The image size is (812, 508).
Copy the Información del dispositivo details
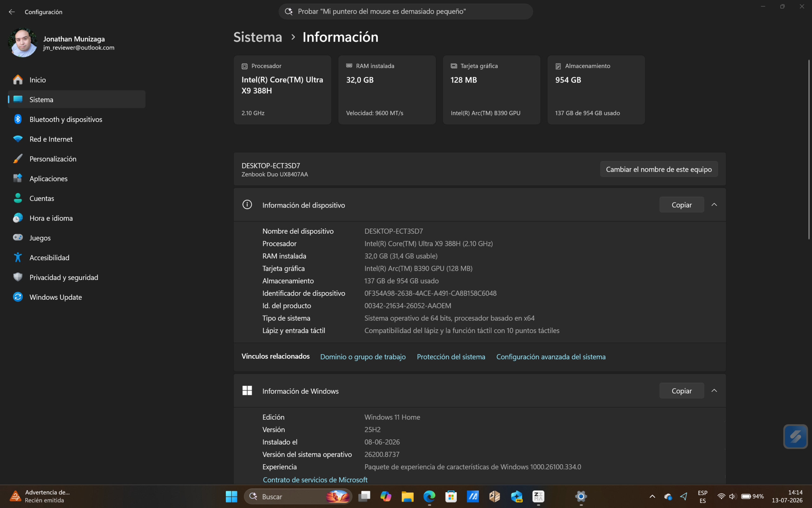[681, 205]
